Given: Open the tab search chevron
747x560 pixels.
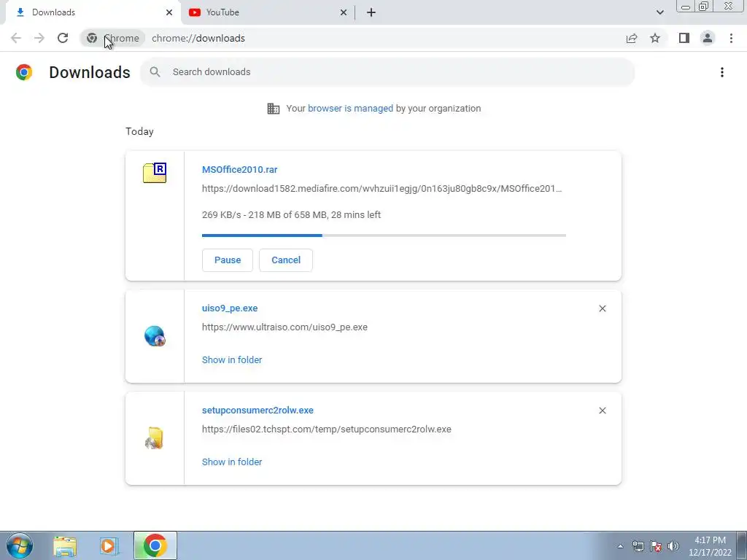Looking at the screenshot, I should 659,12.
